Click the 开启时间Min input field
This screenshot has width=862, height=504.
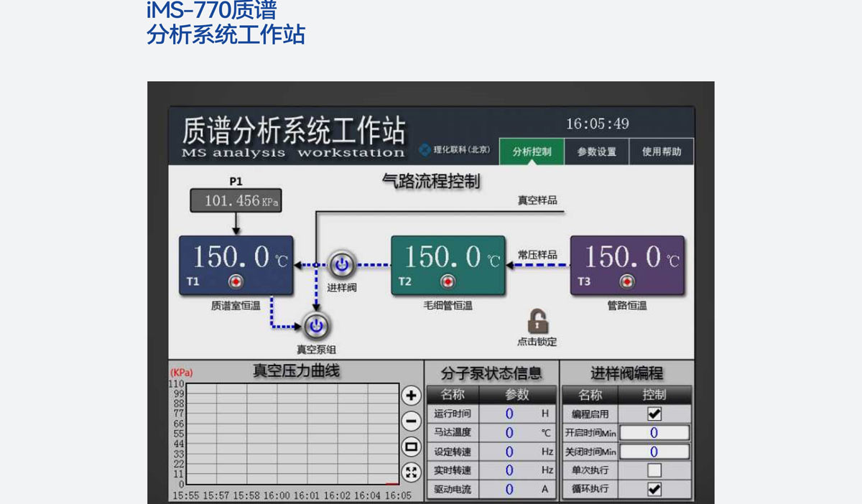point(654,433)
